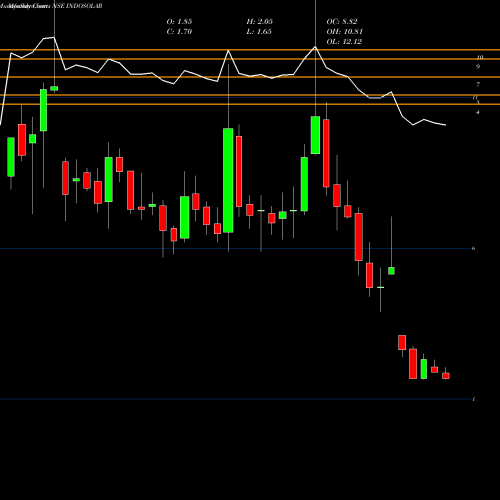Select the final red candlestick at far right

pos(446,376)
